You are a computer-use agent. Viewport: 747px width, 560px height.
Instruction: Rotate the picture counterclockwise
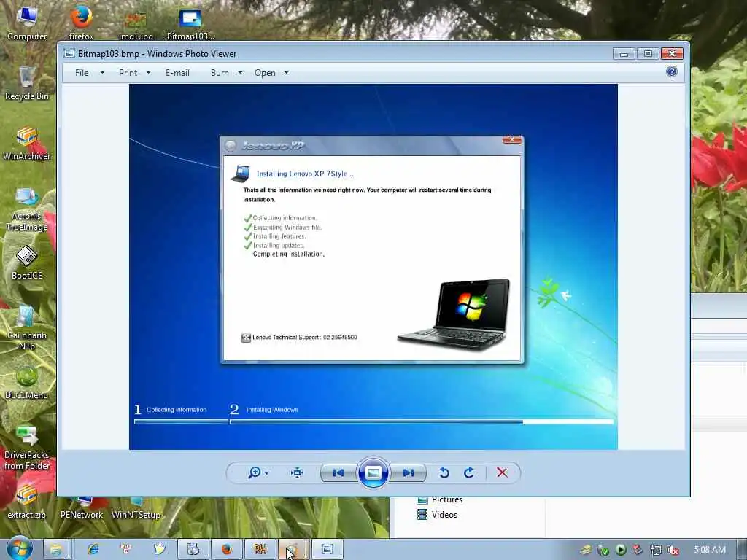click(x=444, y=472)
